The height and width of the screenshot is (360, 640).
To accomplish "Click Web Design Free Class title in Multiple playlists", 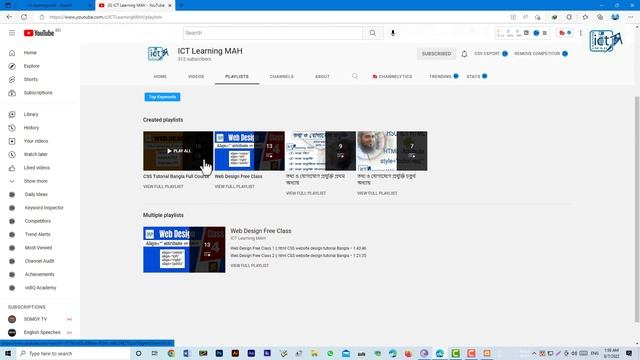I will coord(261,231).
